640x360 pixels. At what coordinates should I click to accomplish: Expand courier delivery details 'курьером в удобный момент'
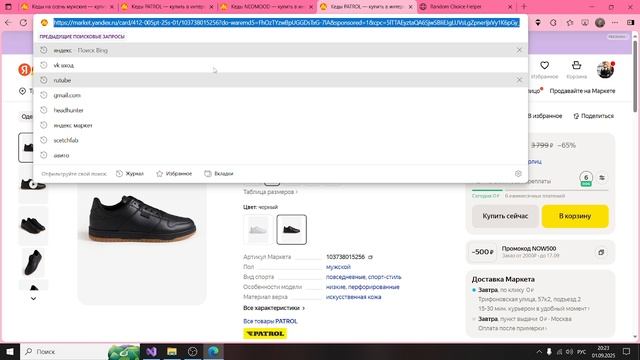click(533, 309)
